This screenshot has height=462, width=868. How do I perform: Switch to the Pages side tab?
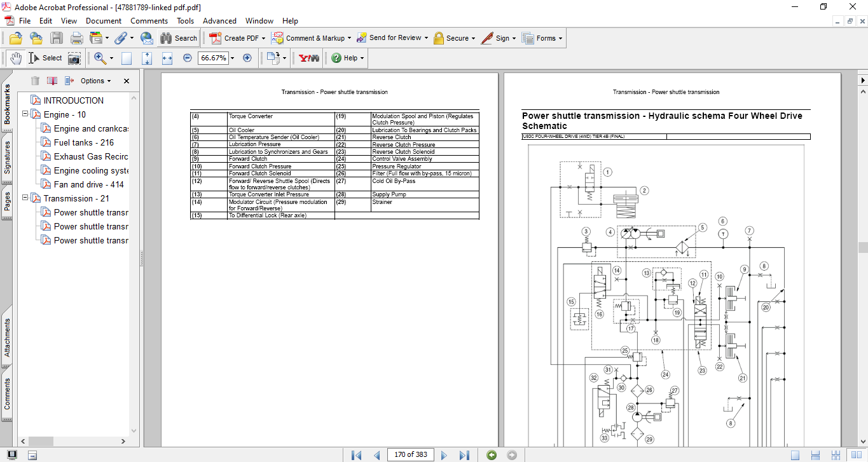tap(7, 202)
